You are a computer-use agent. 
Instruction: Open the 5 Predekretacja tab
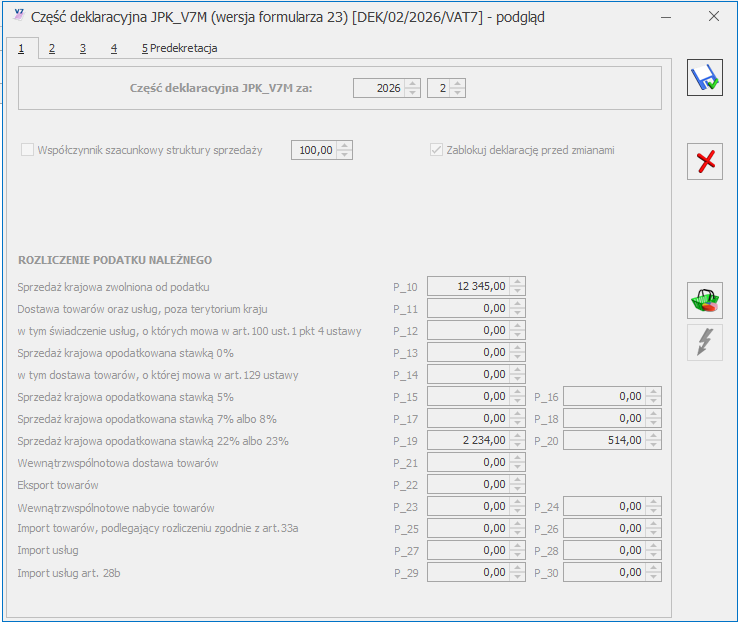[179, 48]
